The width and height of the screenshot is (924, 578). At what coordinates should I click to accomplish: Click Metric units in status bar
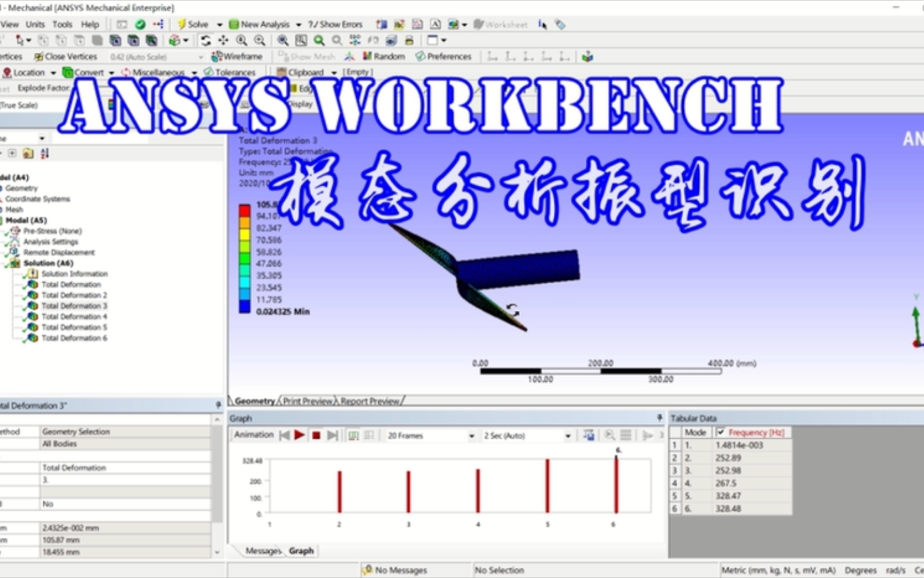click(x=778, y=570)
